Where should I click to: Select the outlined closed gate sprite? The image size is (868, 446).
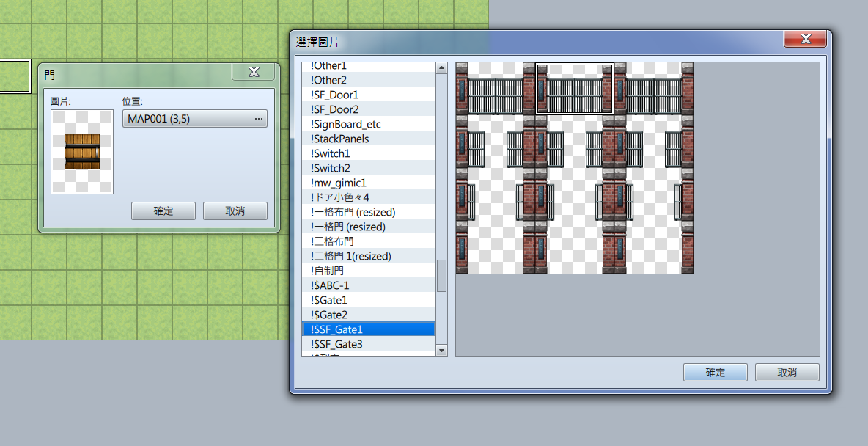click(575, 89)
